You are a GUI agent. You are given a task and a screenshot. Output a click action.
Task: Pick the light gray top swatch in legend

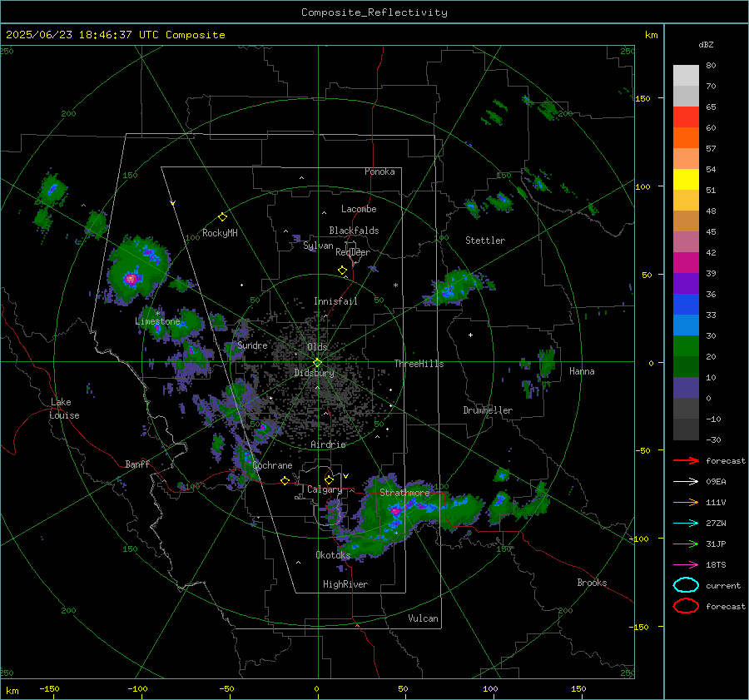tap(686, 76)
